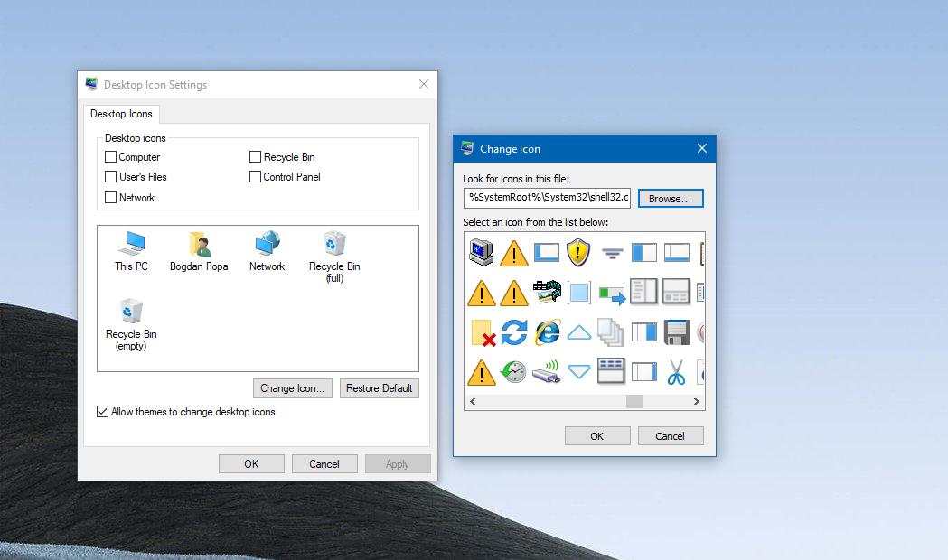The height and width of the screenshot is (560, 948).
Task: Select the Bogdan Popa user folder icon
Action: [199, 251]
